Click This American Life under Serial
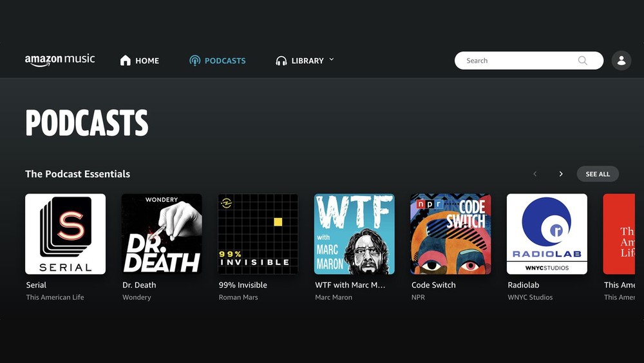644x363 pixels. point(55,297)
